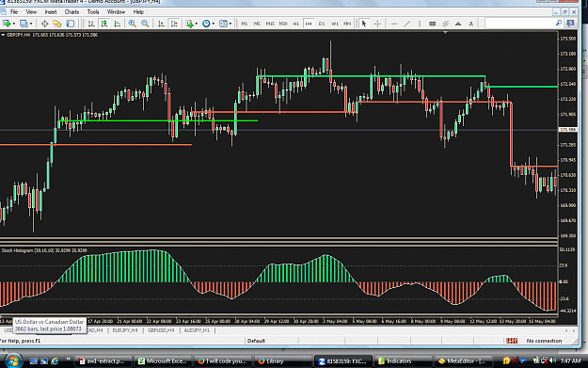Select the M30 timeframe
Image resolution: width=588 pixels, height=368 pixels.
tap(283, 24)
